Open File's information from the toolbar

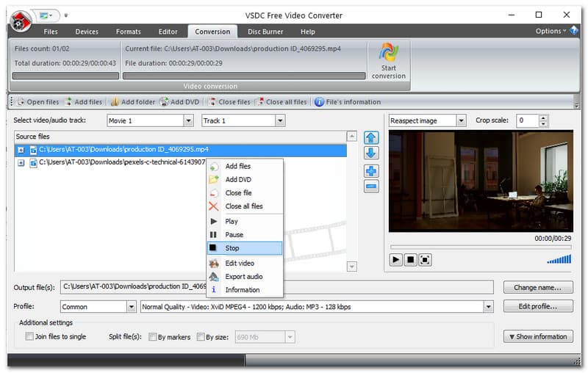(x=348, y=102)
